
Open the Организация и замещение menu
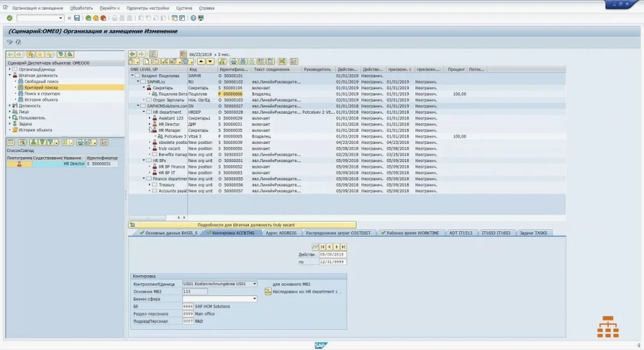pos(37,8)
